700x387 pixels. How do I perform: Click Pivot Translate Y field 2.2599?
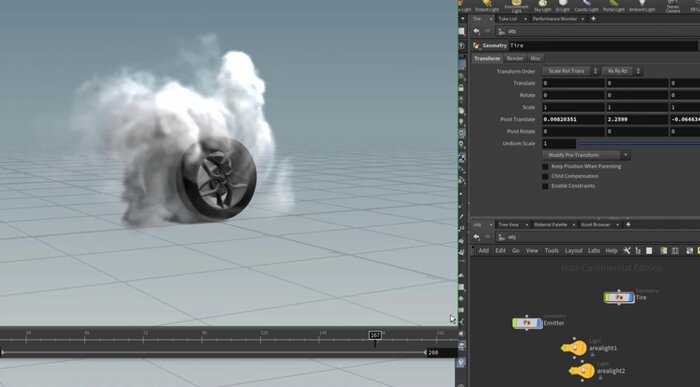(x=637, y=120)
